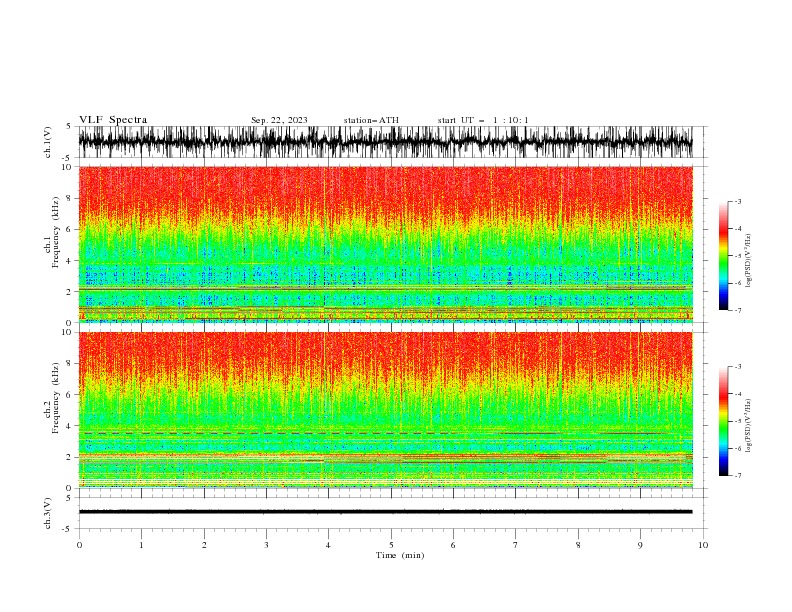Click the ch.1 "log(PSD)(V²/Hz)" colorbar label
The image size is (792, 612).
click(x=749, y=261)
